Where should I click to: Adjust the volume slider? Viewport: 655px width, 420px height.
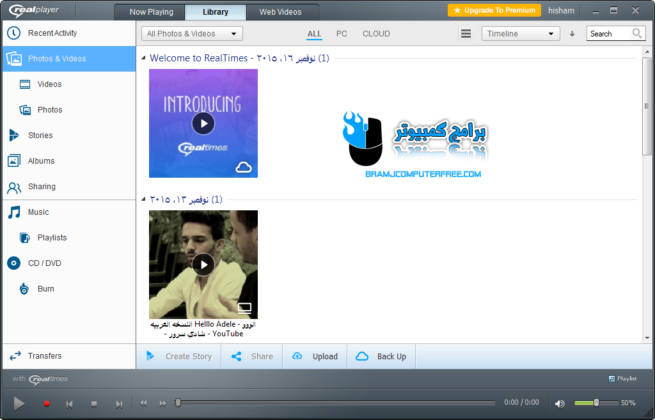[596, 403]
